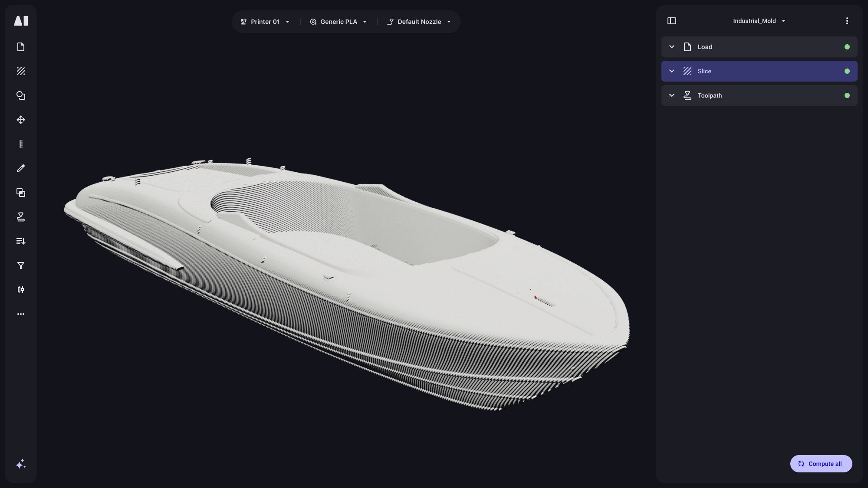The height and width of the screenshot is (488, 868).
Task: Open the Default Nozzle dropdown
Action: coord(418,21)
